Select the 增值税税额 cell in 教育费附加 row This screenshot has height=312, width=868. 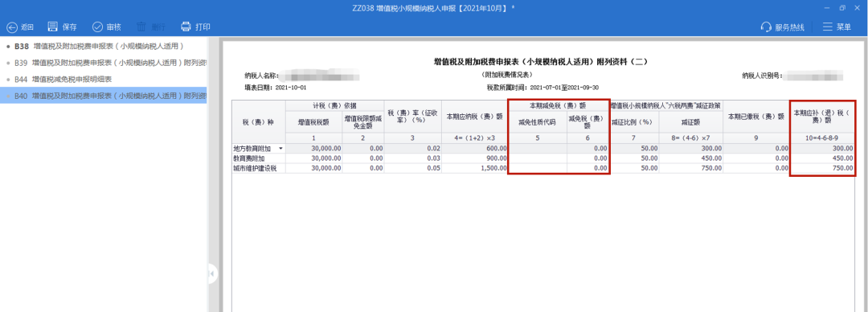[x=314, y=158]
